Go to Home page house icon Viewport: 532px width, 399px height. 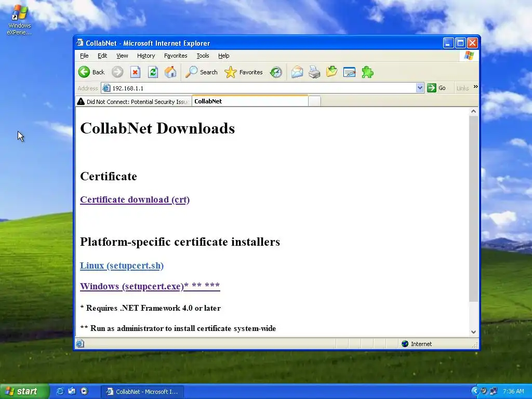point(170,72)
